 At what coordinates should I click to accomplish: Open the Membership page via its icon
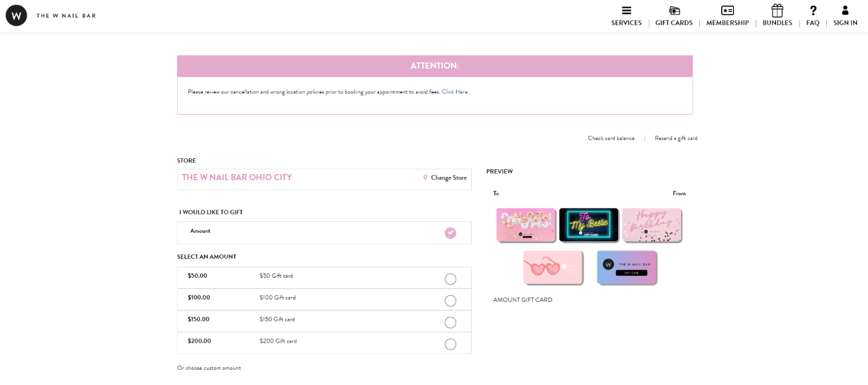tap(727, 10)
